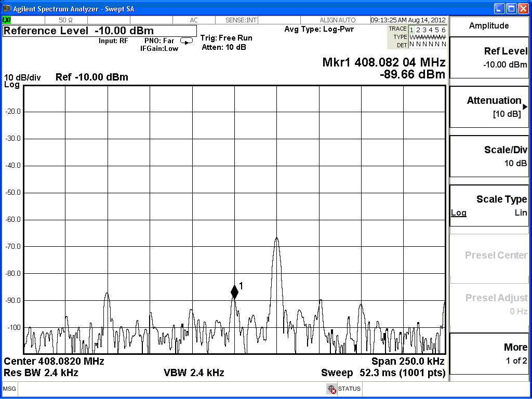Screen dimensions: 532x399
Task: Click the Avg Type: Log-Pwr text
Action: pos(320,29)
